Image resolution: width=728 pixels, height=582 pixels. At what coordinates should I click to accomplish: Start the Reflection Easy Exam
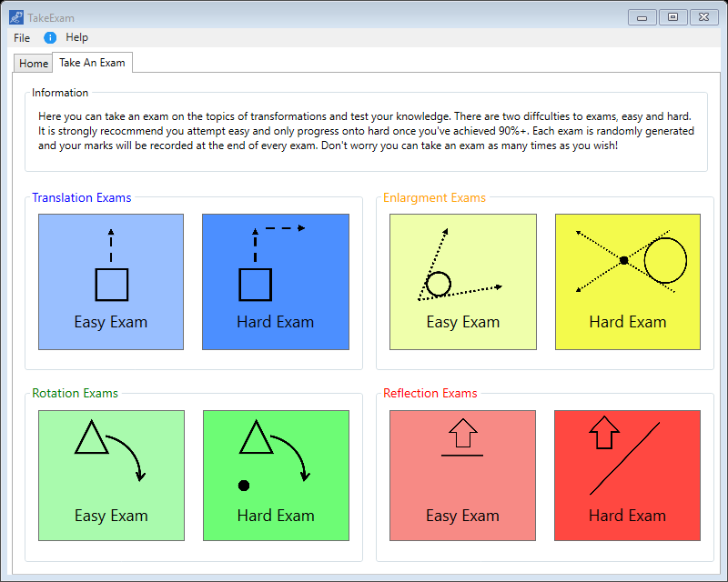(462, 476)
